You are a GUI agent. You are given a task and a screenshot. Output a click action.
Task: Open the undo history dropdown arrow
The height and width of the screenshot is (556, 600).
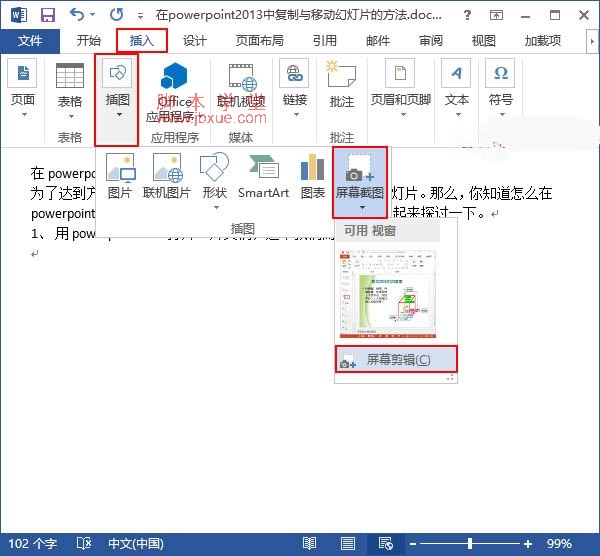[x=93, y=15]
